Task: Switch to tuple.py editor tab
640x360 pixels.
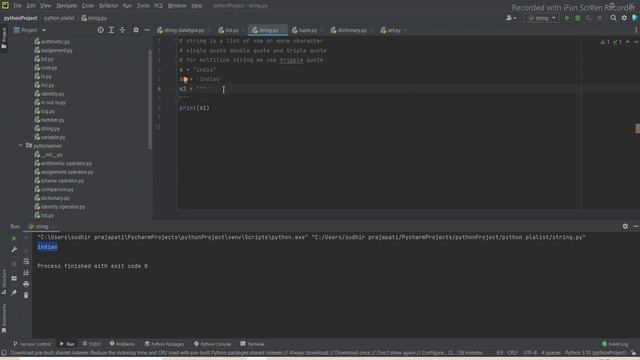Action: point(308,30)
